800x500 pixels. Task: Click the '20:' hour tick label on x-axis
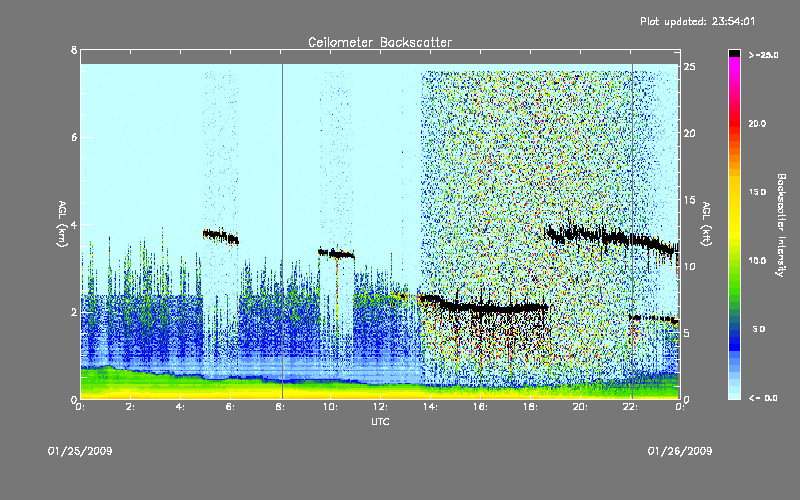(580, 407)
